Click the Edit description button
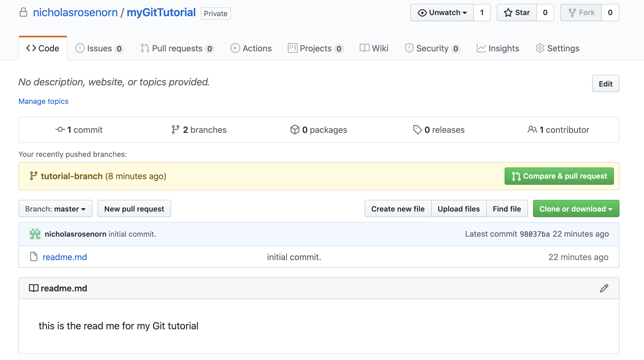 coord(606,84)
